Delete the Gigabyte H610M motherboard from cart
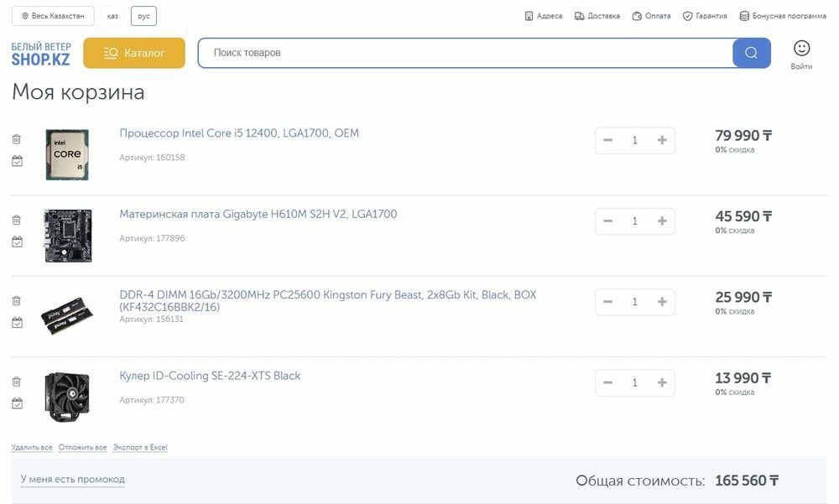 coord(17,220)
